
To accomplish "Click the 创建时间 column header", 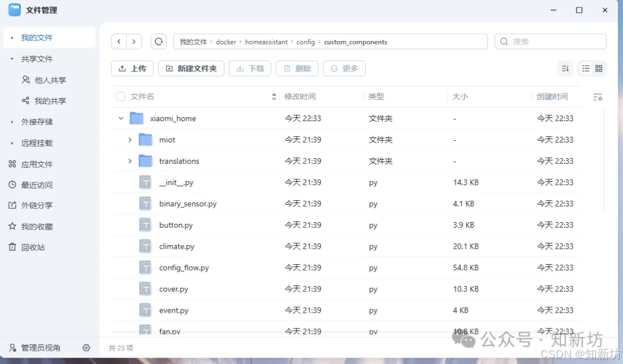I will click(552, 96).
